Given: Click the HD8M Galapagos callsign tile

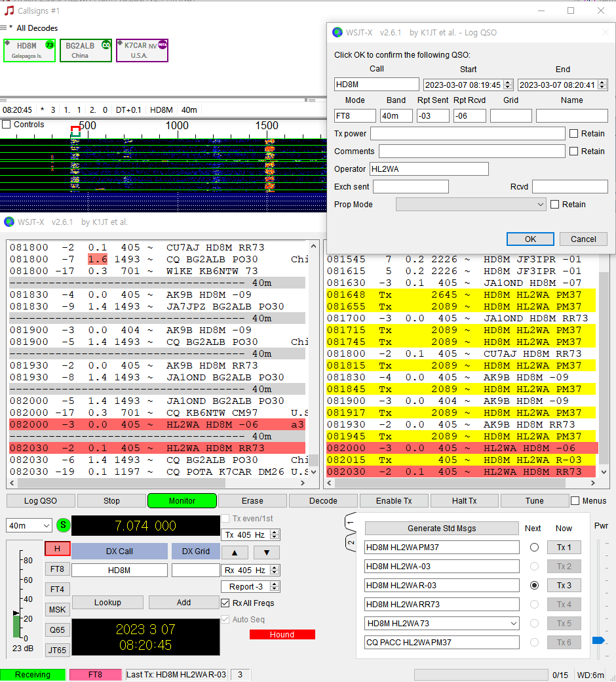Looking at the screenshot, I should [29, 50].
